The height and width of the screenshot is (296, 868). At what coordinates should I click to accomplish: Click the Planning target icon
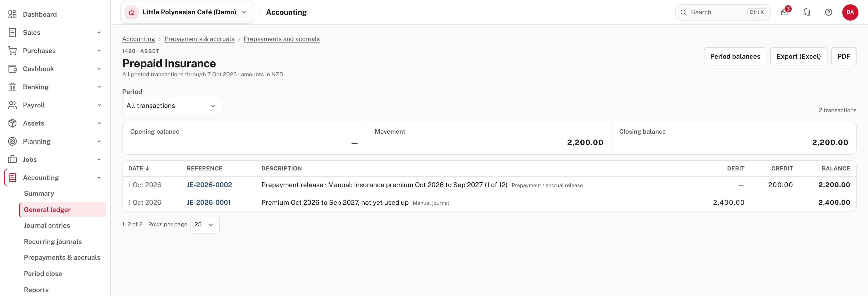coord(12,141)
